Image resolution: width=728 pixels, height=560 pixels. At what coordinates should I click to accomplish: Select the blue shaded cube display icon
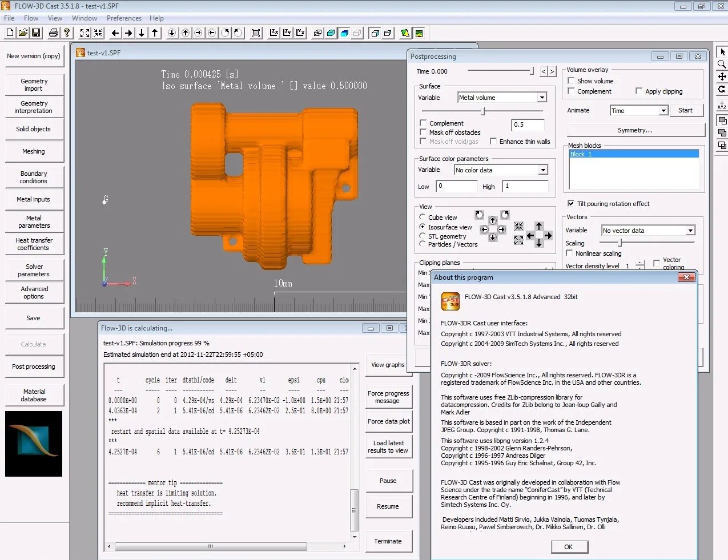pyautogui.click(x=344, y=33)
